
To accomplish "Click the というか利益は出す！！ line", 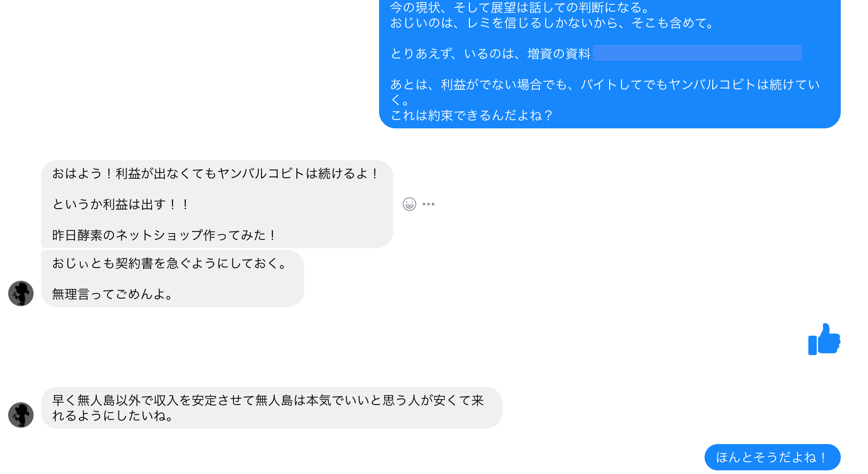I will pos(121,205).
